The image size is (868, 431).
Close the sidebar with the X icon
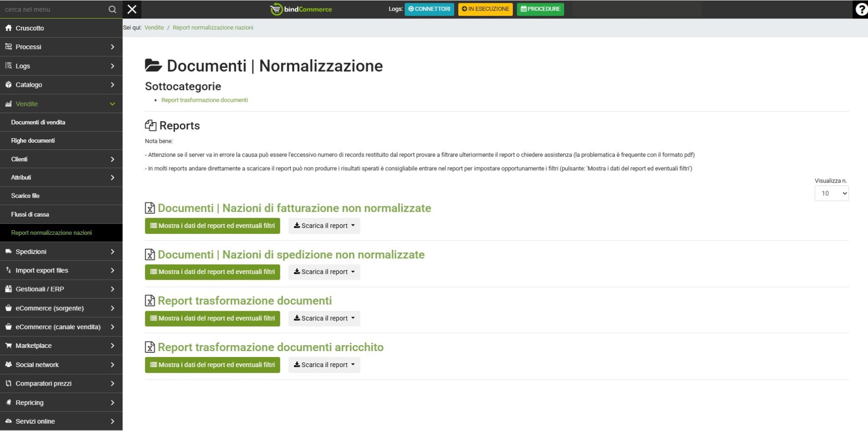coord(132,10)
